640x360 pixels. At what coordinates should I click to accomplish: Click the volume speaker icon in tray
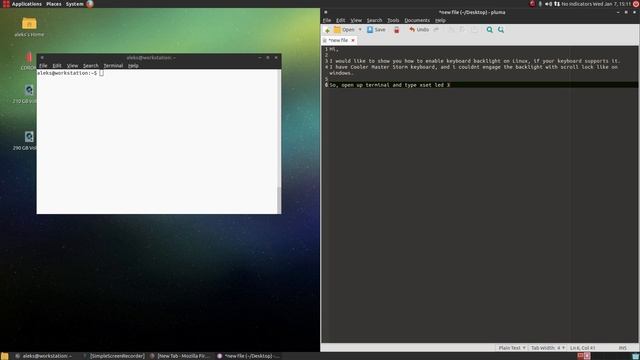point(548,4)
